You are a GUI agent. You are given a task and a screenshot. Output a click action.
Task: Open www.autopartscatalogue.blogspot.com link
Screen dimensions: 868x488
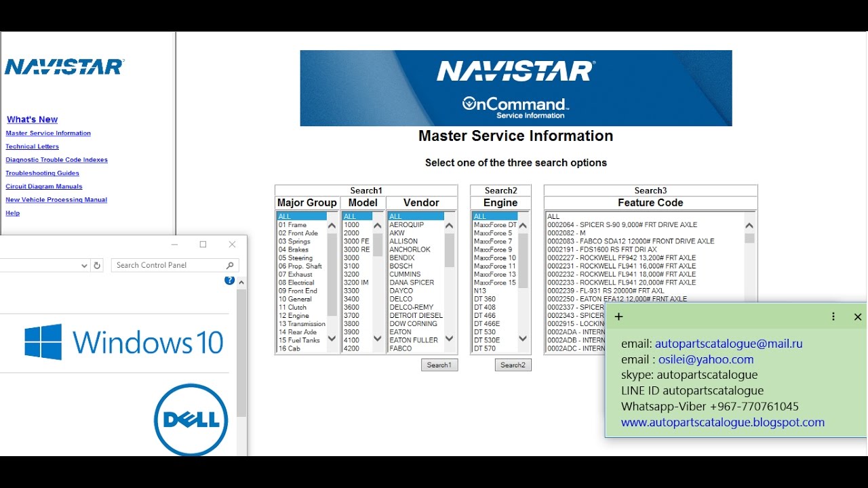(x=723, y=422)
